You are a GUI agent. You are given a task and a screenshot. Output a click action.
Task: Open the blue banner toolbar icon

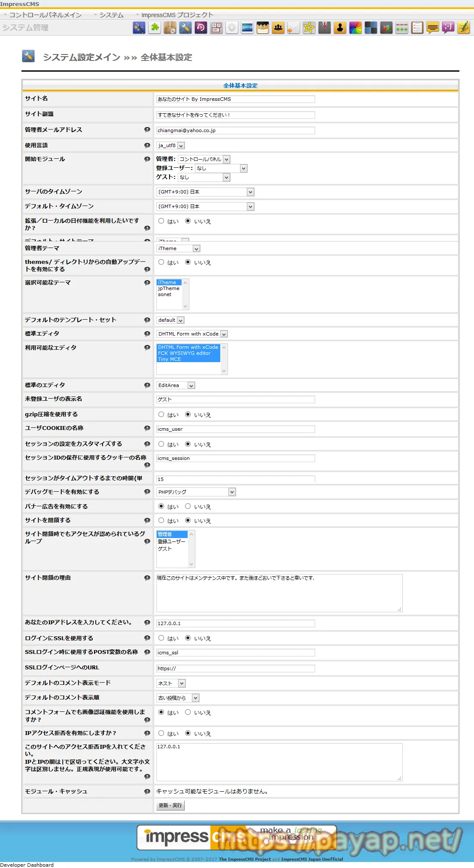[247, 28]
